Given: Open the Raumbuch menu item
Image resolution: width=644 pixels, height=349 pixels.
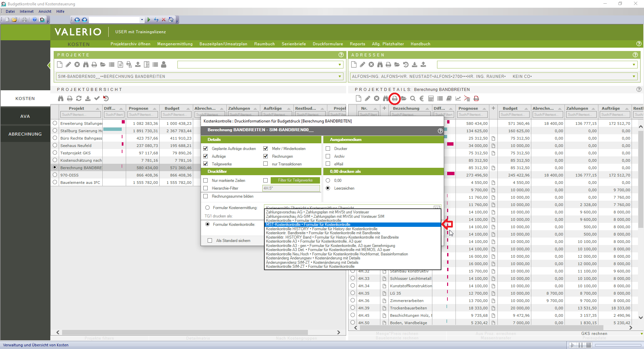Looking at the screenshot, I should click(x=264, y=44).
